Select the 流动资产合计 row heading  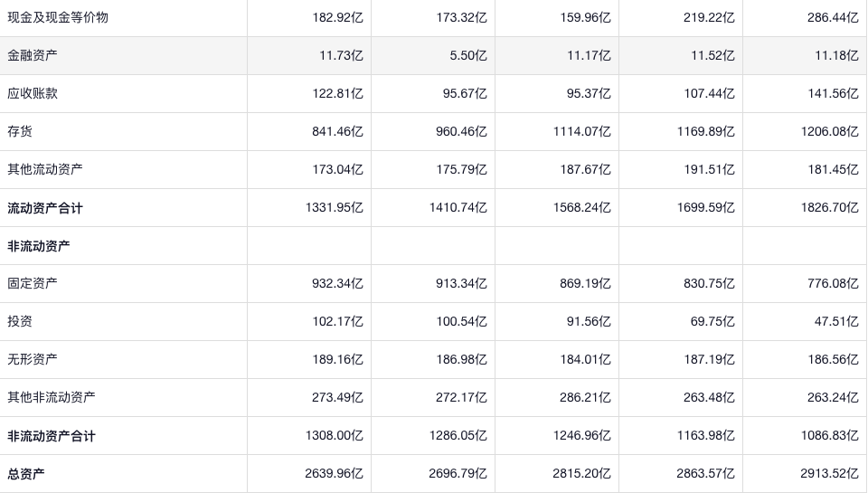pos(45,208)
